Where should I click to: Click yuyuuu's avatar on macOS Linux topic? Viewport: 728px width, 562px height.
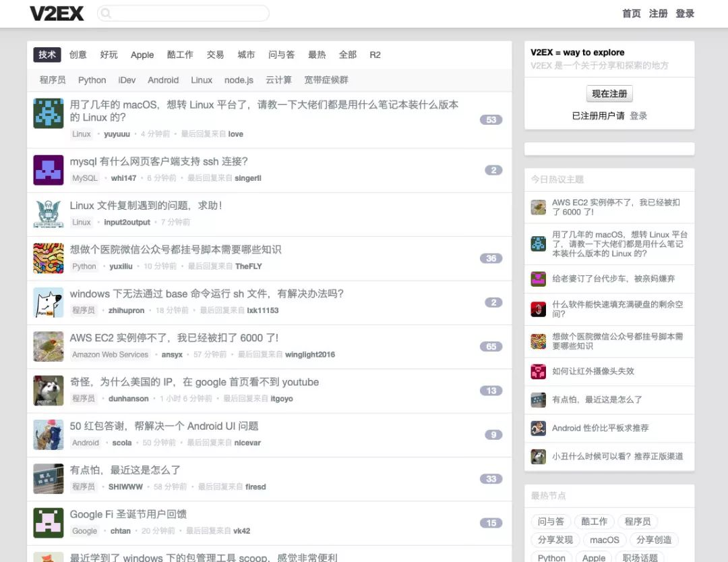(x=49, y=113)
